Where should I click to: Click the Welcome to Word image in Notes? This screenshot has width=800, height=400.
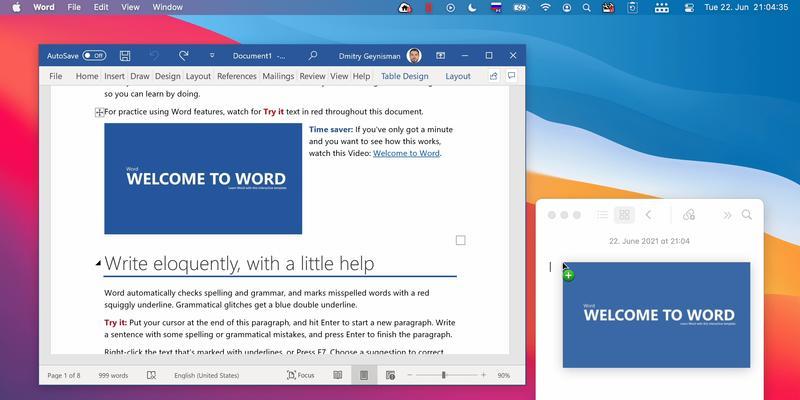pyautogui.click(x=656, y=315)
